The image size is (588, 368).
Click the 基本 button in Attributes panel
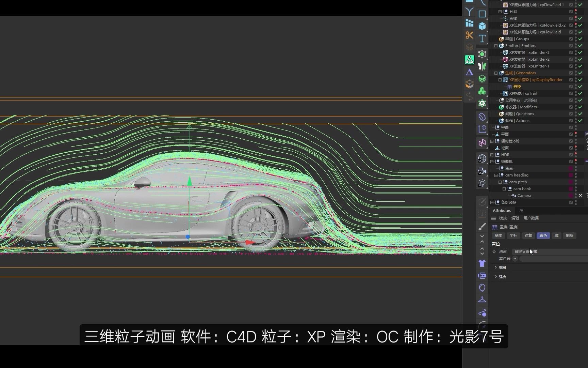tap(499, 235)
